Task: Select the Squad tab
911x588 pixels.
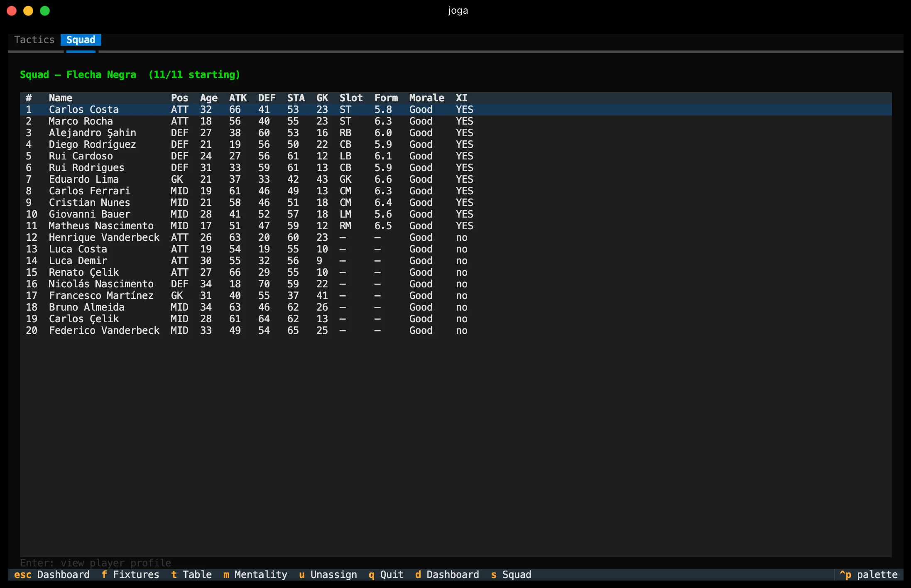Action: tap(81, 40)
